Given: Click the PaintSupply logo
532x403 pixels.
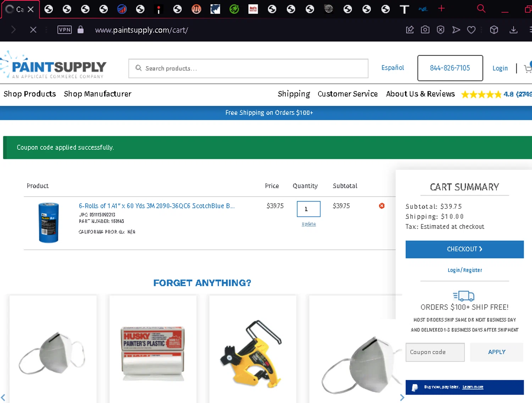Looking at the screenshot, I should pyautogui.click(x=53, y=66).
